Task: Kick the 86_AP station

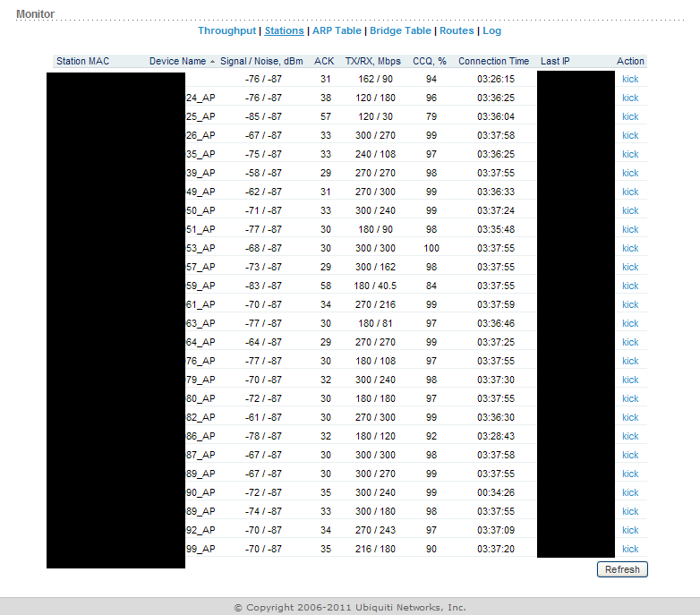Action: pos(630,436)
